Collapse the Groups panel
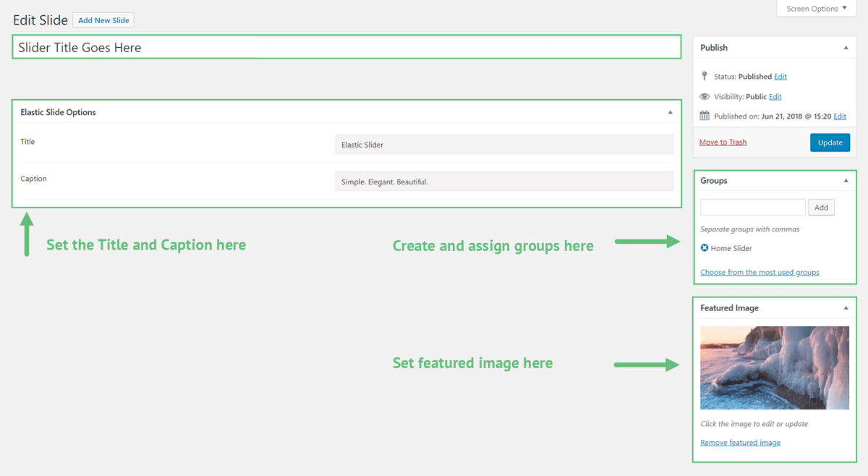The image size is (868, 476). tap(845, 180)
